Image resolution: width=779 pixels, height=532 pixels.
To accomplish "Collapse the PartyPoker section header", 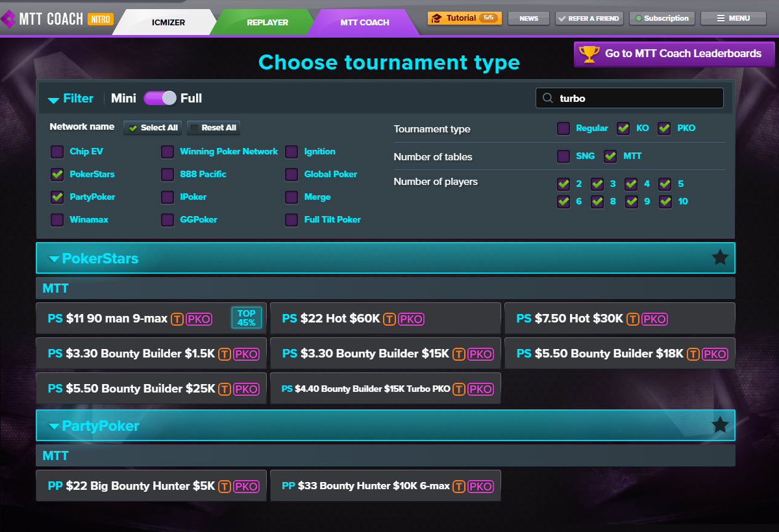I will pos(385,426).
